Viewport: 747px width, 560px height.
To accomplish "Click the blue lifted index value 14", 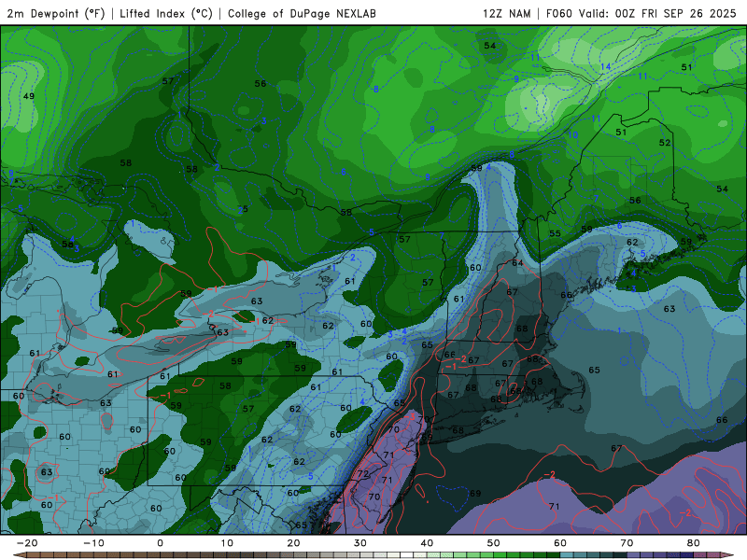I will click(x=605, y=66).
